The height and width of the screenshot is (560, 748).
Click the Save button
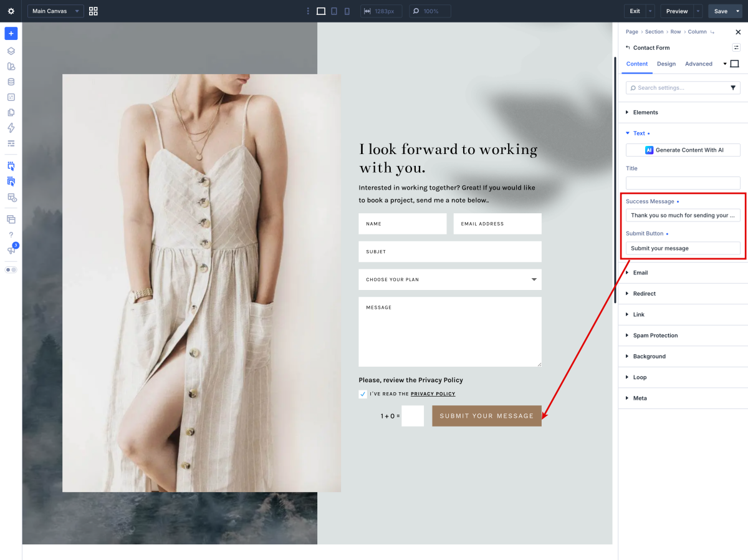pyautogui.click(x=721, y=11)
